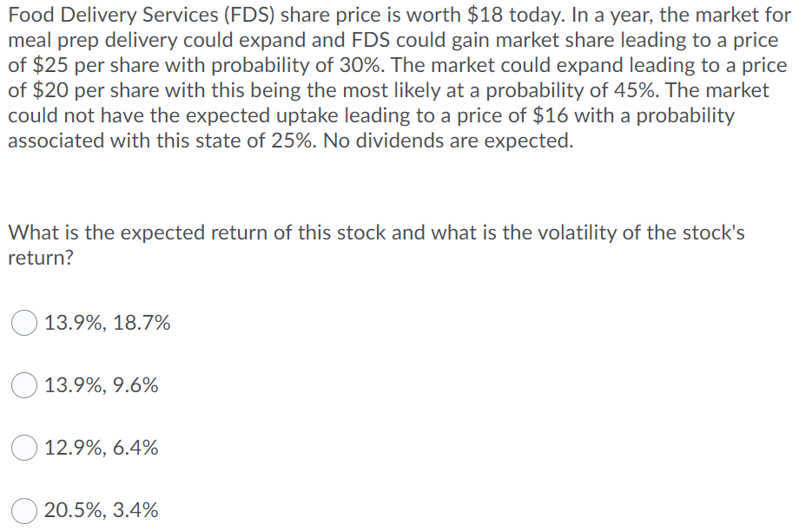The image size is (812, 531).
Task: Click the bottom answer's radio circle
Action: 24,510
